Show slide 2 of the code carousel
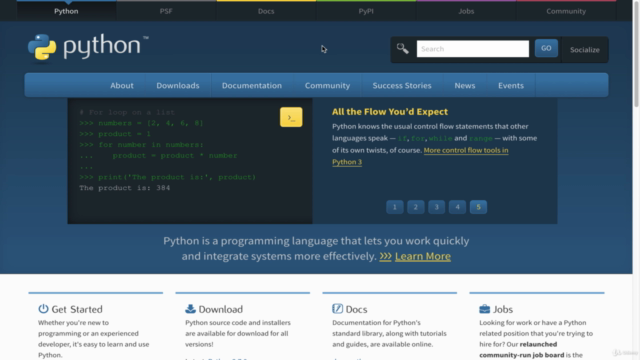This screenshot has height=360, width=640. (x=416, y=207)
